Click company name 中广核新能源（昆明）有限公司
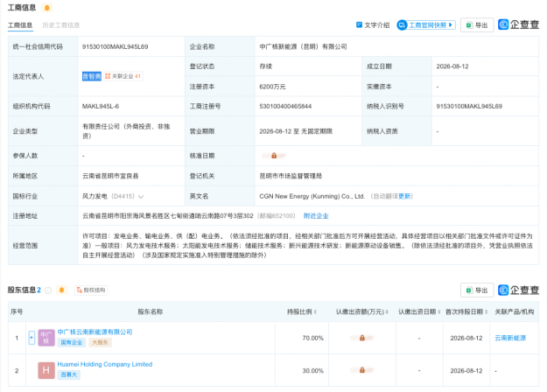The image size is (547, 392). tap(303, 46)
